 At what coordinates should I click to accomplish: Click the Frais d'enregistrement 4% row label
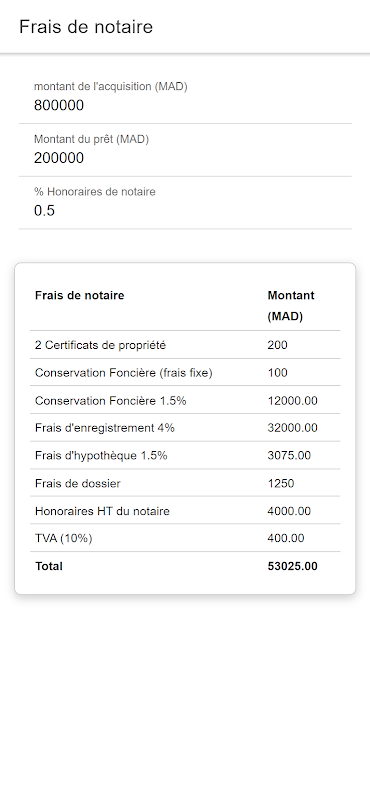pyautogui.click(x=105, y=428)
